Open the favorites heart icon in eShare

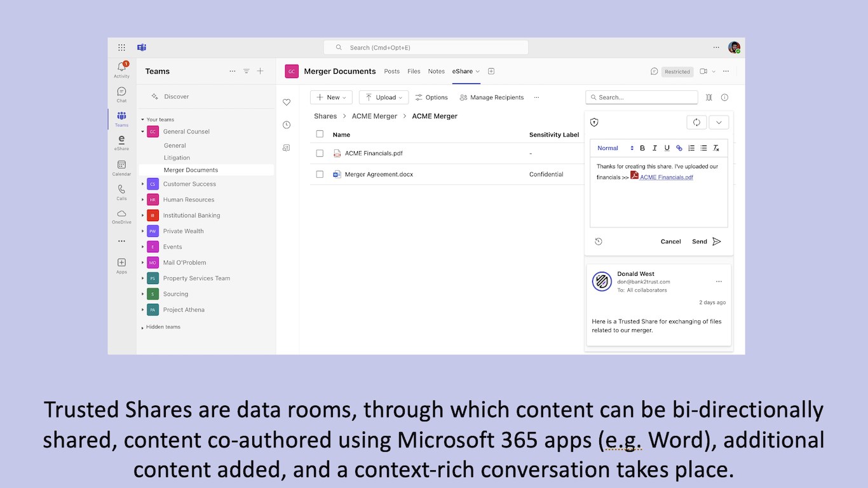tap(287, 102)
